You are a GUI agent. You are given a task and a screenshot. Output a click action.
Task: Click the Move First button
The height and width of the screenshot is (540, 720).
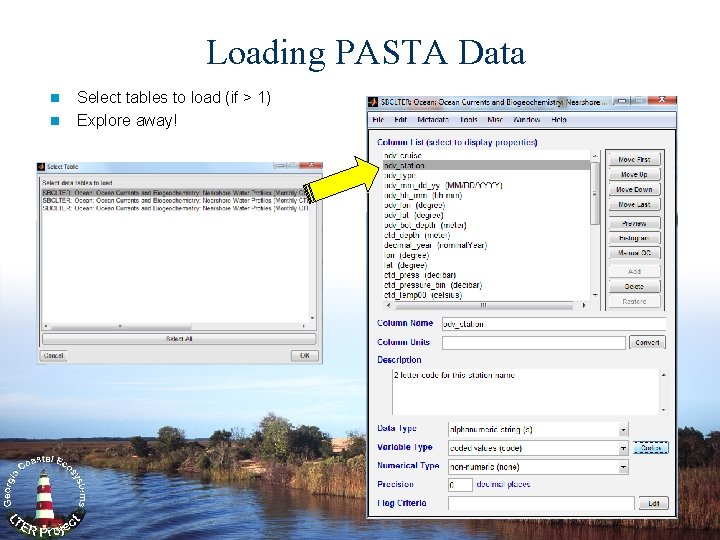pyautogui.click(x=634, y=159)
